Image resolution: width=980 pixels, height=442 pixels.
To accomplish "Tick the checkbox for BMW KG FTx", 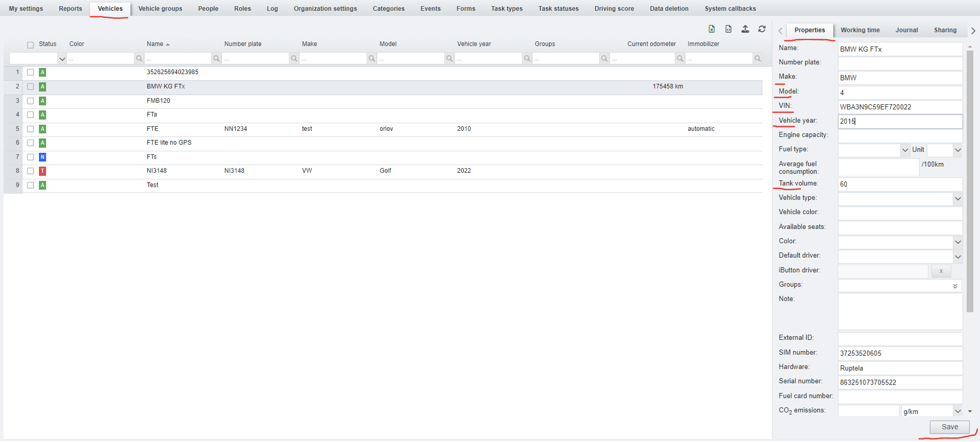I will tap(30, 86).
